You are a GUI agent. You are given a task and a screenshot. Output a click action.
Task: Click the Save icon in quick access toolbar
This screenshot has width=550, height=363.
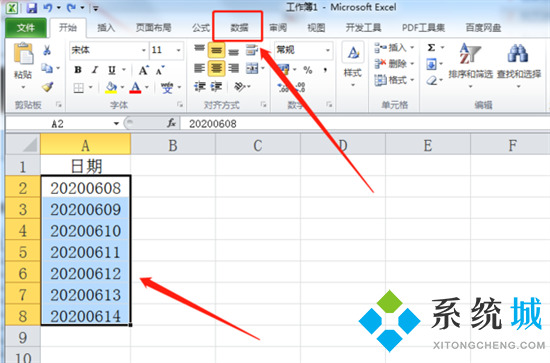32,7
